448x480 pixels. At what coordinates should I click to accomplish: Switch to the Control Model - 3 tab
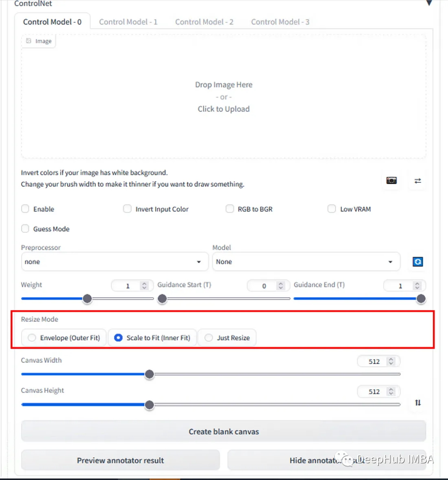coord(280,22)
